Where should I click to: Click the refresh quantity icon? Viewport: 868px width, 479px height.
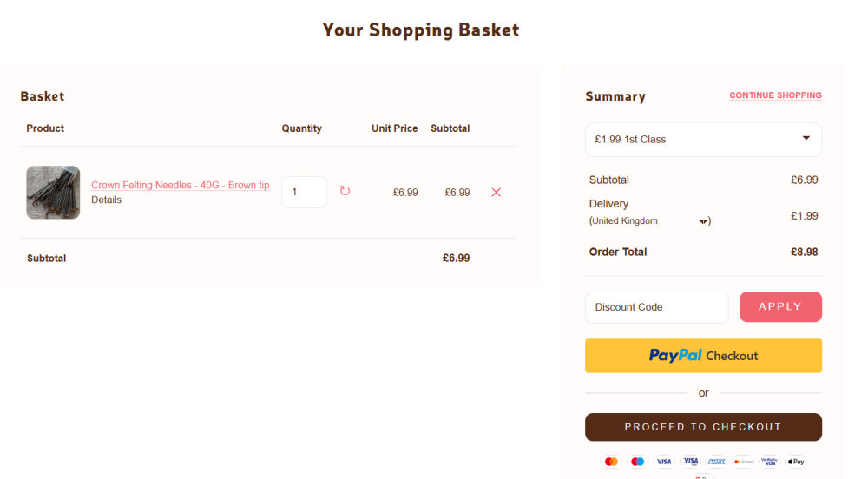345,192
